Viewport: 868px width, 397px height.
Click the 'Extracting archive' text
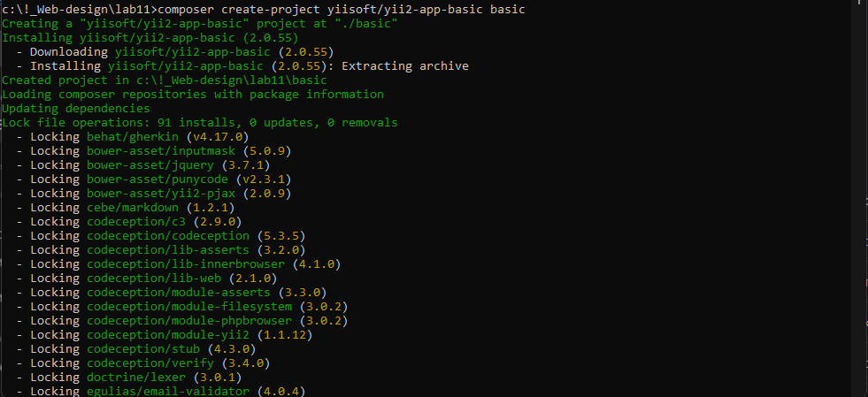[405, 66]
